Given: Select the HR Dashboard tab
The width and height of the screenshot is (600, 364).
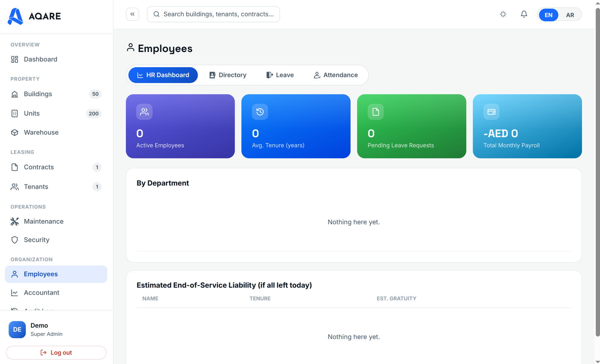Looking at the screenshot, I should coord(163,75).
